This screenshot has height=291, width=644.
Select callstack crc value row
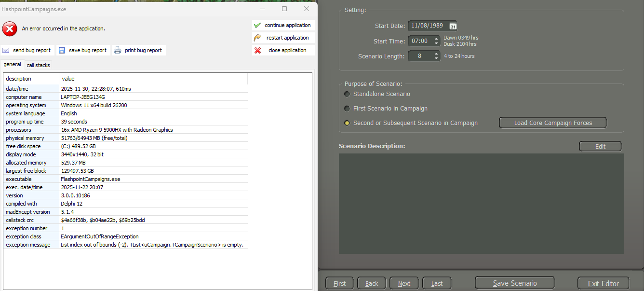click(103, 220)
